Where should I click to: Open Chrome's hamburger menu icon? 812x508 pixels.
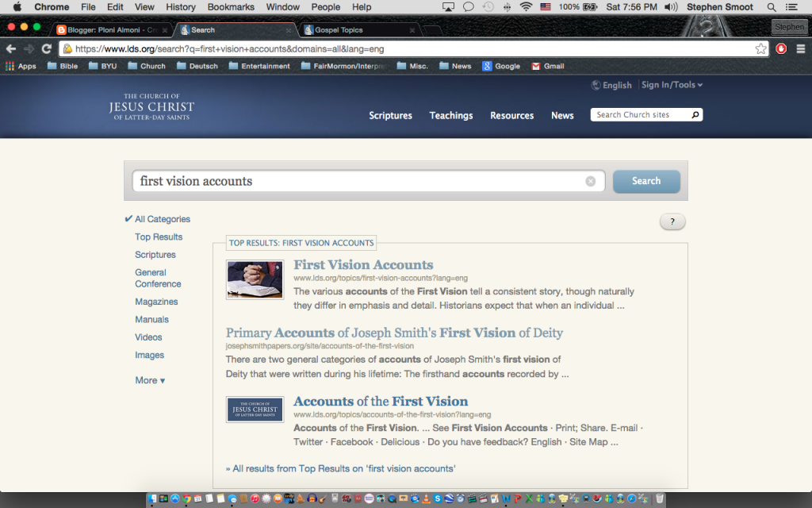801,48
